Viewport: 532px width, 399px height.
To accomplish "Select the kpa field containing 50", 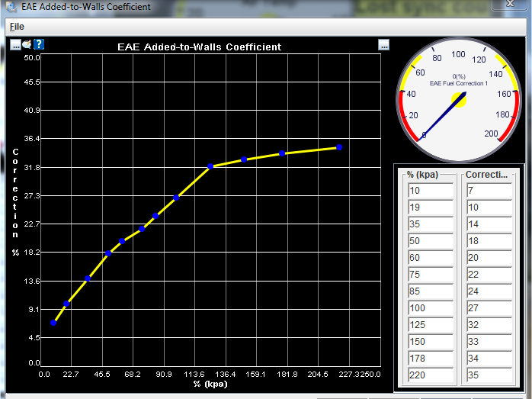I will pos(431,241).
